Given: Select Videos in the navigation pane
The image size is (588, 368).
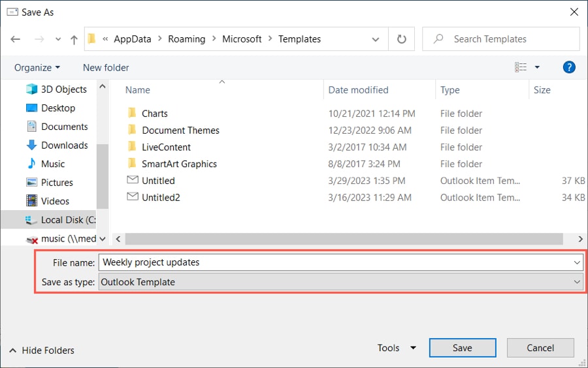Looking at the screenshot, I should (x=48, y=201).
